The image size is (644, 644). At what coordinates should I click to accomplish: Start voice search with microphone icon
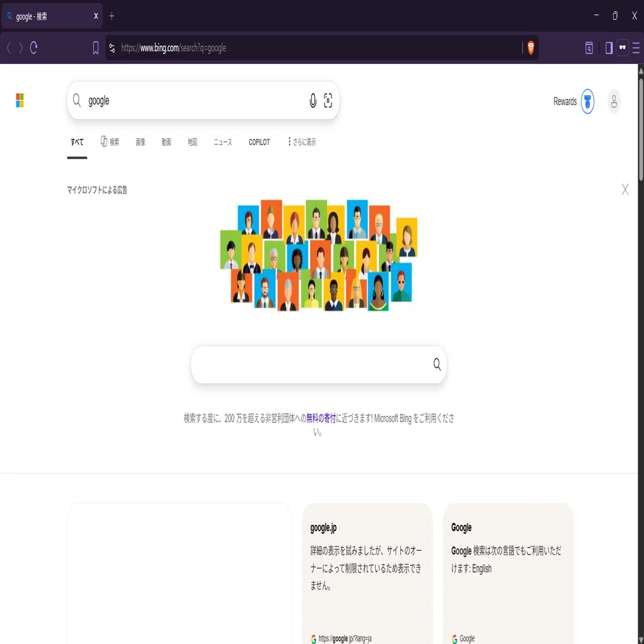(313, 101)
